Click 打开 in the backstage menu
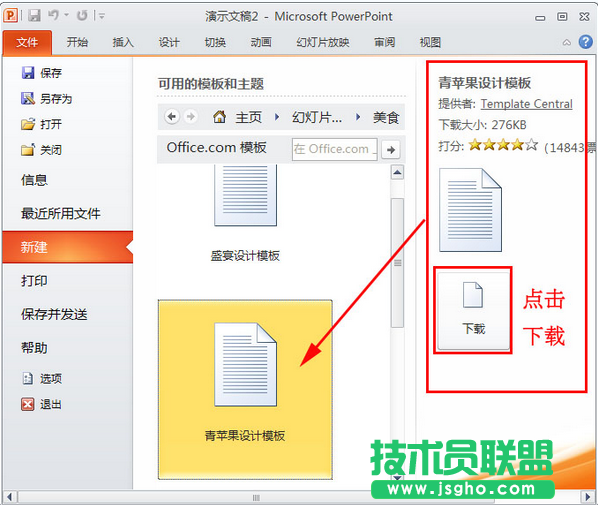Image resolution: width=598 pixels, height=505 pixels. coord(41,124)
